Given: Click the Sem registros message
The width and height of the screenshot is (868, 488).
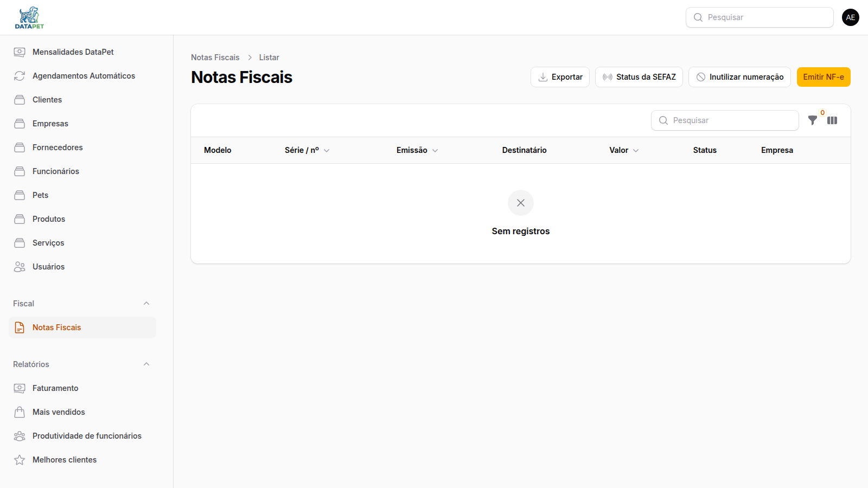Looking at the screenshot, I should click(x=521, y=231).
